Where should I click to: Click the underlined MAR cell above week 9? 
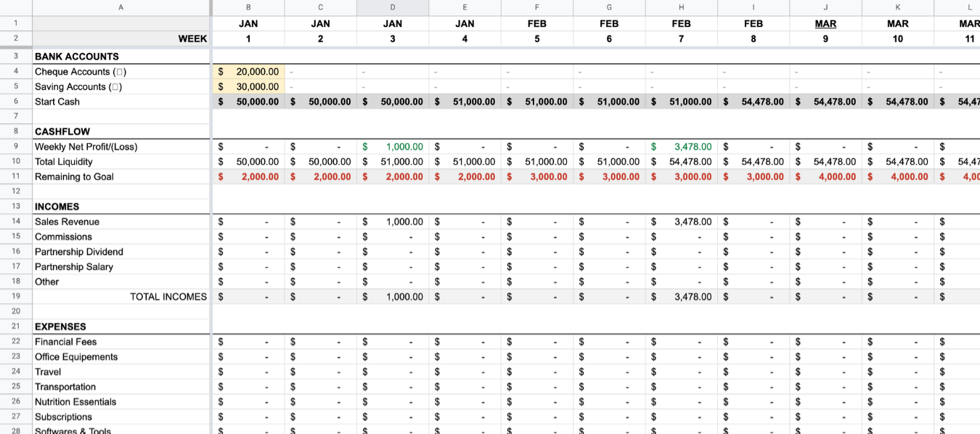825,23
